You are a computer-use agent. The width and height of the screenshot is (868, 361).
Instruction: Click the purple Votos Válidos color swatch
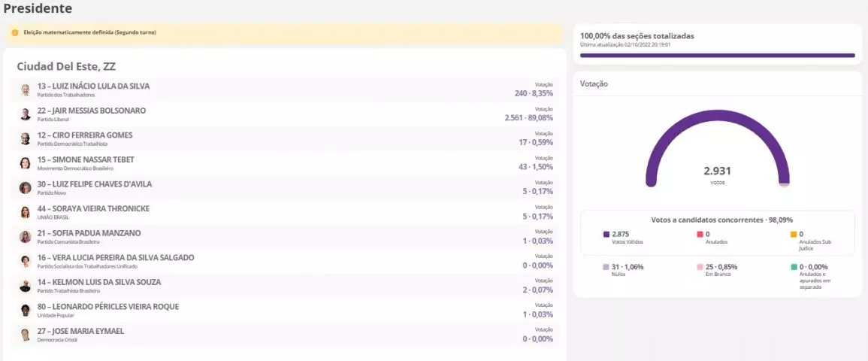(606, 235)
